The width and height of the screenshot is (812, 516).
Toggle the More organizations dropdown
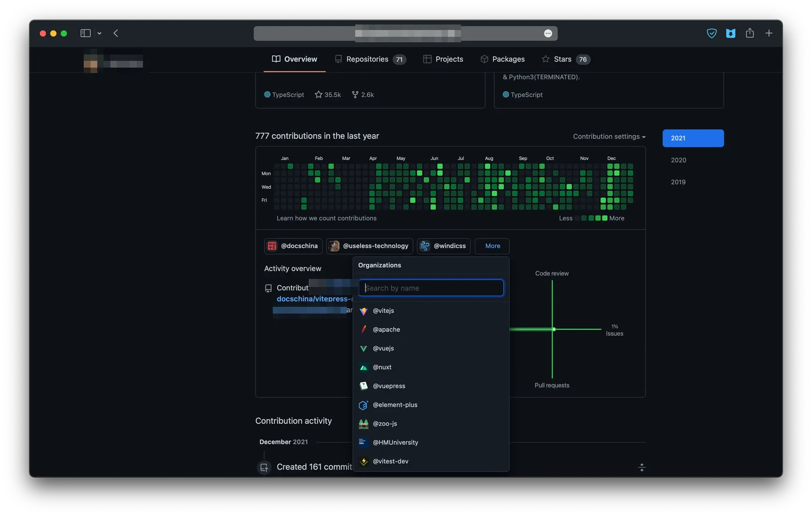pos(492,246)
